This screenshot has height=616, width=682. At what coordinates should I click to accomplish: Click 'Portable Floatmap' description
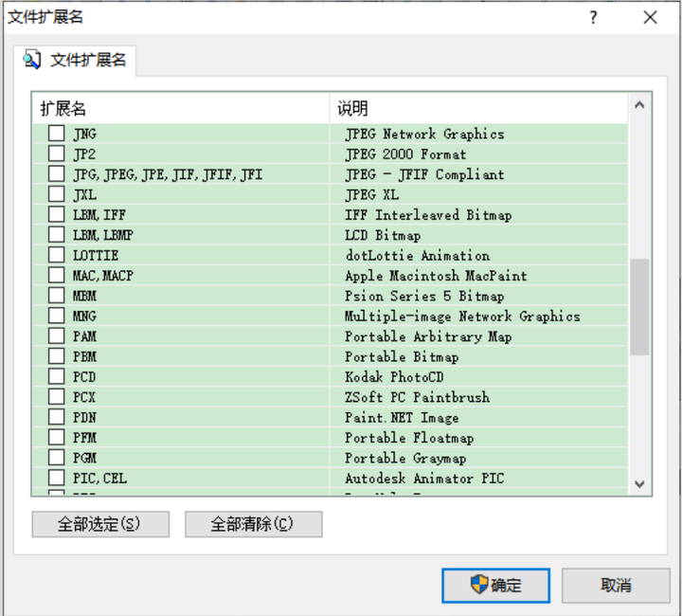tap(409, 438)
